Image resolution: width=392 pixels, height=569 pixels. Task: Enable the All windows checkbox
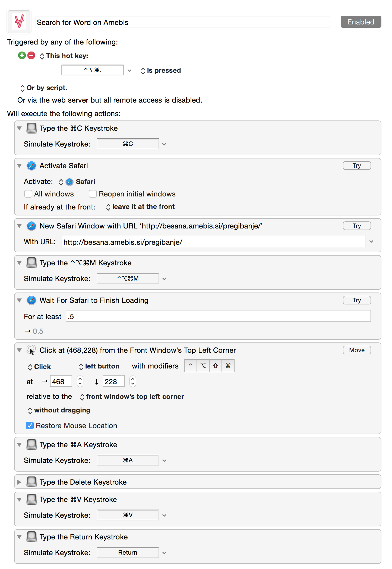pos(28,194)
